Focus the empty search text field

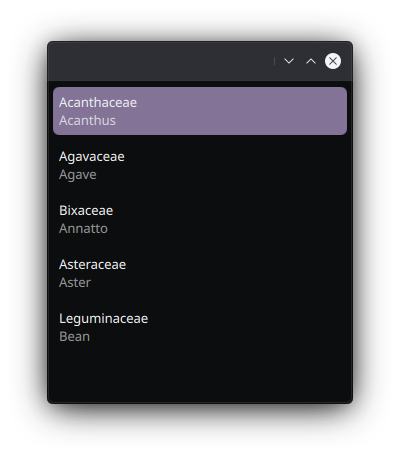pyautogui.click(x=162, y=61)
